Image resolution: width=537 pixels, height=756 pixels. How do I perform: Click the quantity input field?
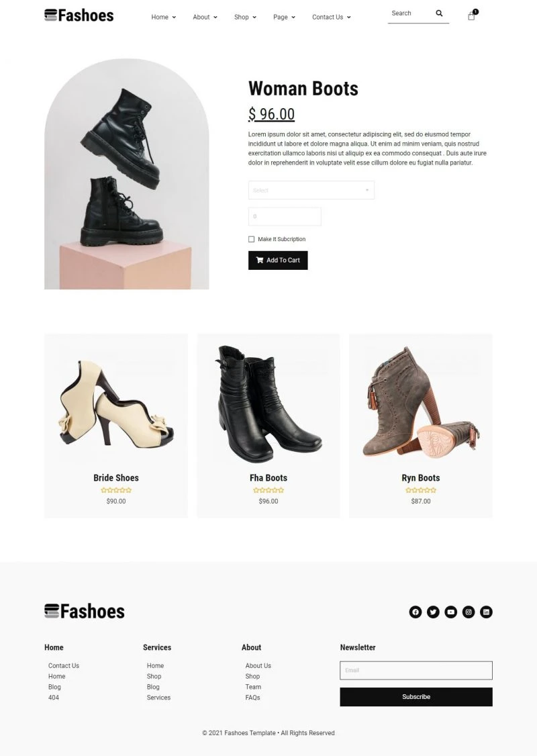(285, 216)
